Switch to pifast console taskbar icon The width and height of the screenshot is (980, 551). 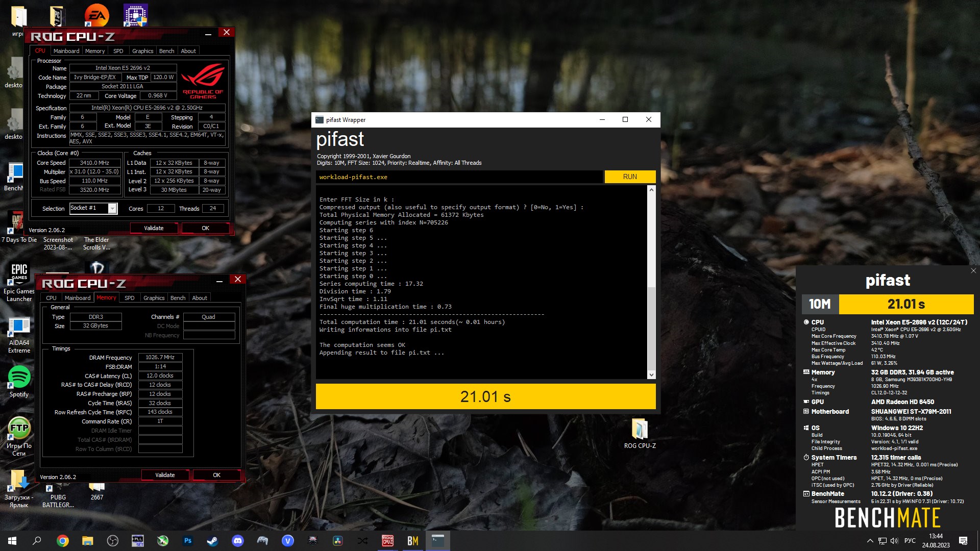pyautogui.click(x=437, y=541)
